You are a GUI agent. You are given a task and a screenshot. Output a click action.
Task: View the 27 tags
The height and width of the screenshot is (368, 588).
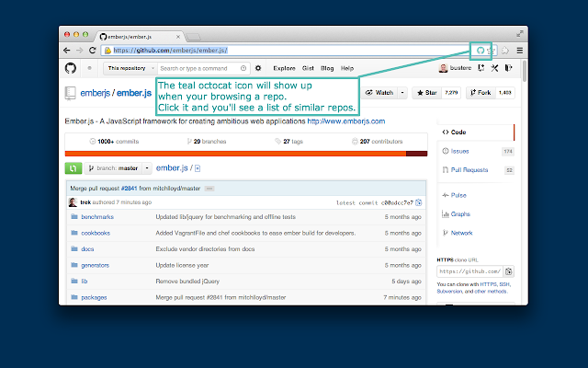click(288, 142)
